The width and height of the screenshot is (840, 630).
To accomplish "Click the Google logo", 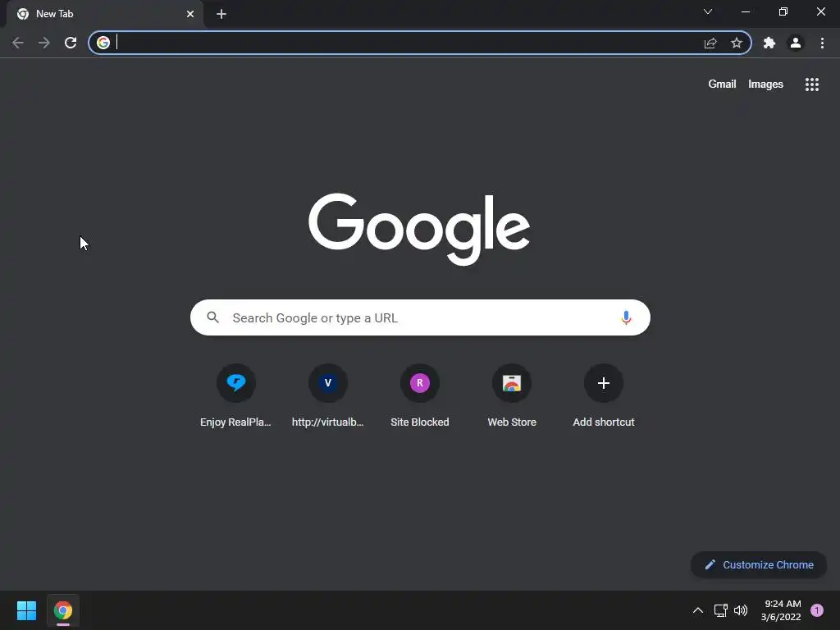I will click(419, 229).
